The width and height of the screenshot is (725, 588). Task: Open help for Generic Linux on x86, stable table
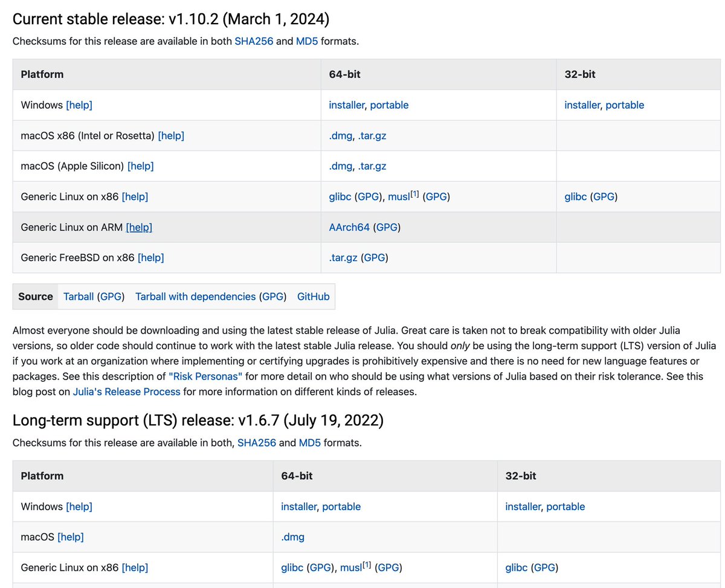(135, 196)
